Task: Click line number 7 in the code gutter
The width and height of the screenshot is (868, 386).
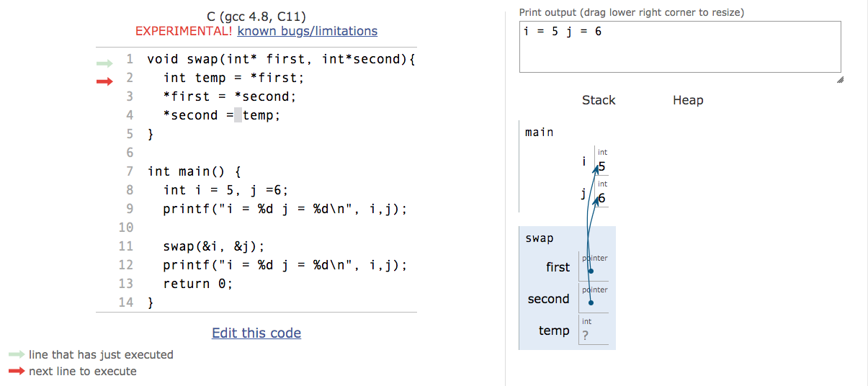Action: (x=130, y=171)
